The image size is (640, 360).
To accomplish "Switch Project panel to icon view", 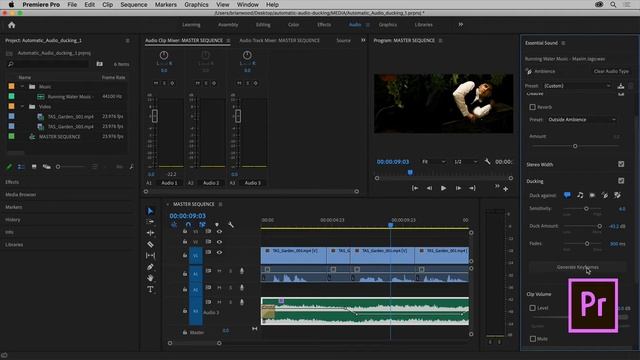I will pos(34,167).
